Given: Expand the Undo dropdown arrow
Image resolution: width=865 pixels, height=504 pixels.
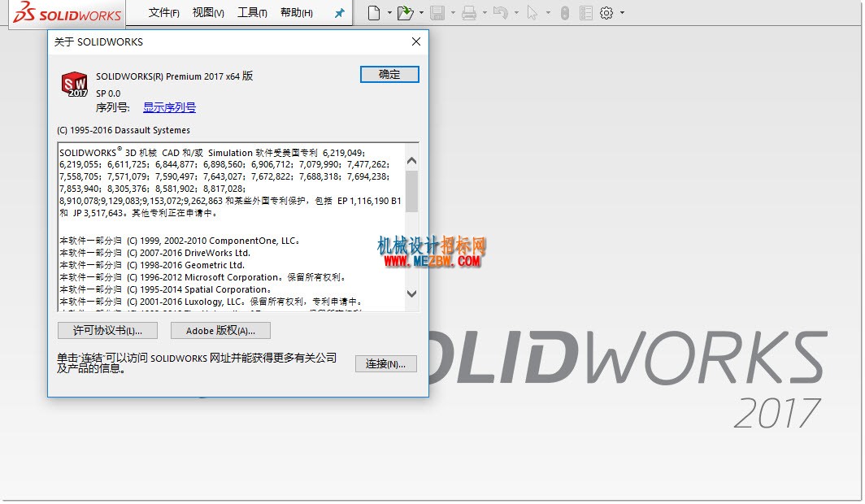Looking at the screenshot, I should point(516,13).
